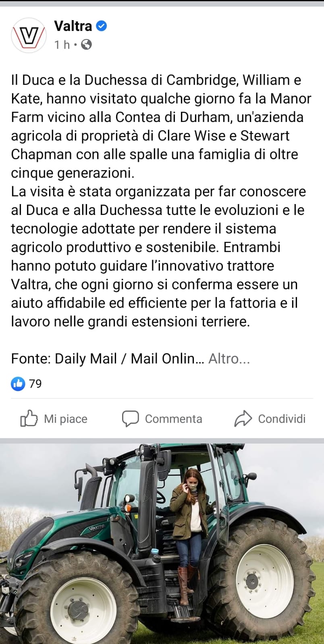Click the blue verified badge next to Valtra
324x644 pixels.
point(102,26)
